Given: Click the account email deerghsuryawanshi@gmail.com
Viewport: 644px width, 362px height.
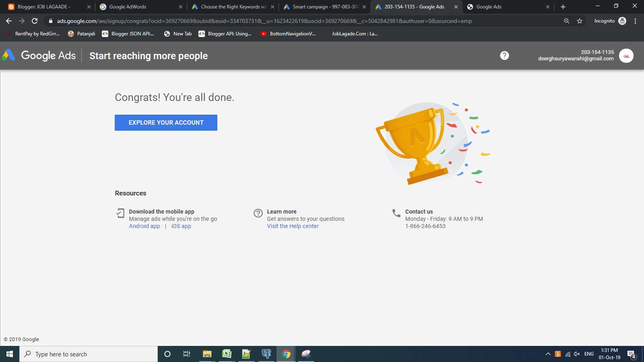Looking at the screenshot, I should click(x=576, y=59).
